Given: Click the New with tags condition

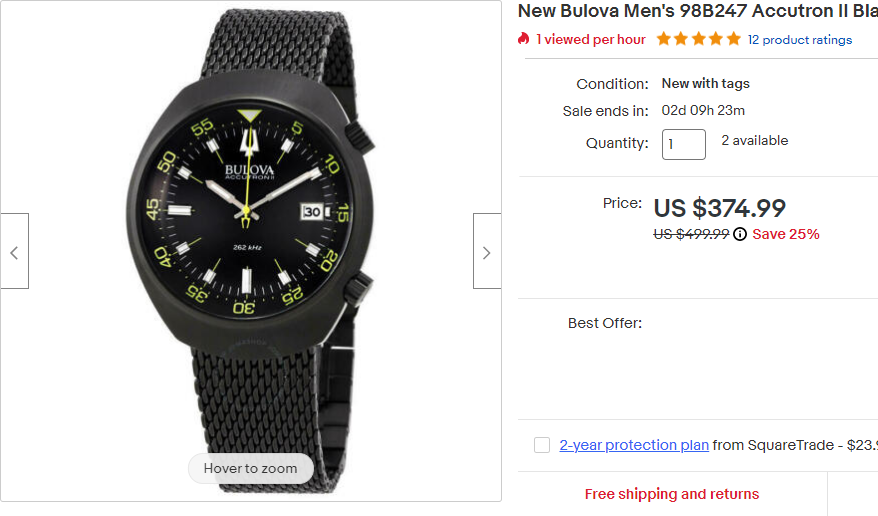Looking at the screenshot, I should point(705,84).
